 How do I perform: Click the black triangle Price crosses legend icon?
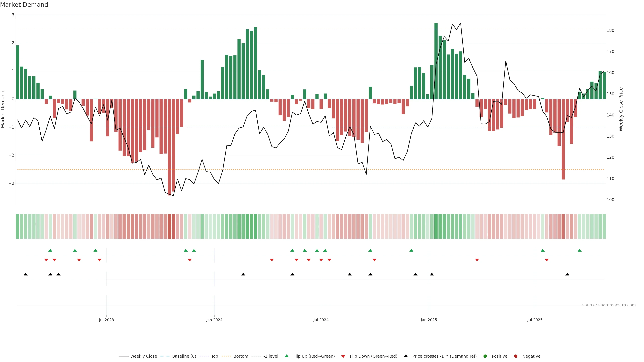click(x=406, y=356)
